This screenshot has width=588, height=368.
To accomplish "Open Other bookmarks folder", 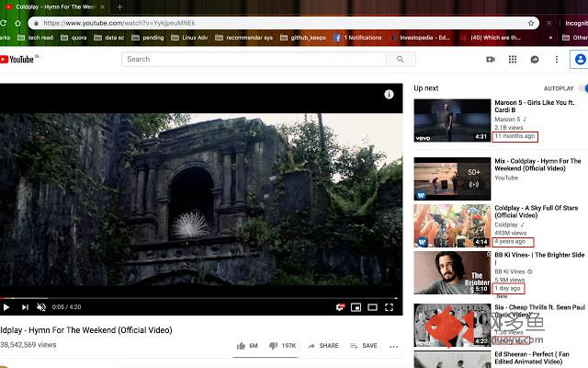I will coord(575,38).
